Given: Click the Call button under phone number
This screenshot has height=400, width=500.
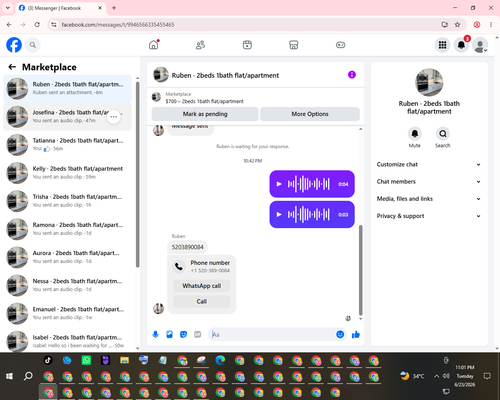Looking at the screenshot, I should [202, 301].
